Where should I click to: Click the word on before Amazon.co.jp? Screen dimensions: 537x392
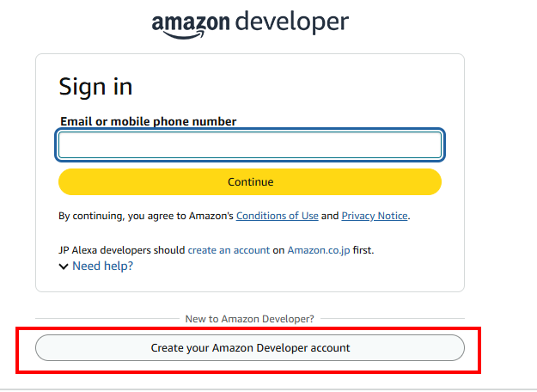278,250
